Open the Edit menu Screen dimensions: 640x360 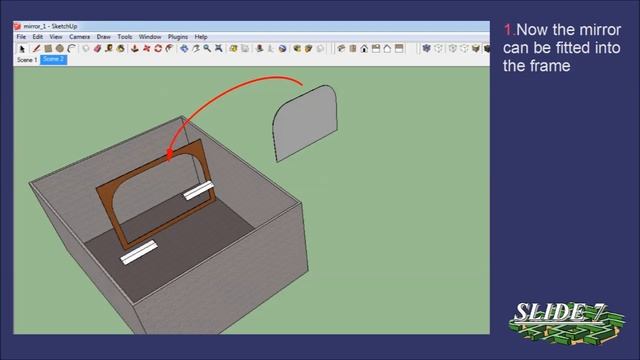point(38,37)
